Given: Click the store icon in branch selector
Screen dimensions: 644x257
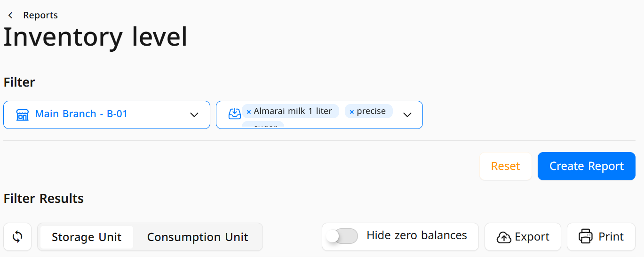Looking at the screenshot, I should tap(22, 114).
